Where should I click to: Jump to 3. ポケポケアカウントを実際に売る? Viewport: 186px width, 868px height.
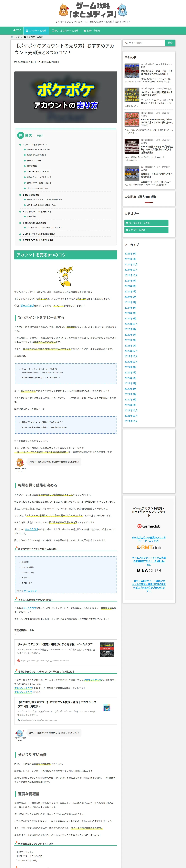coord(37,212)
